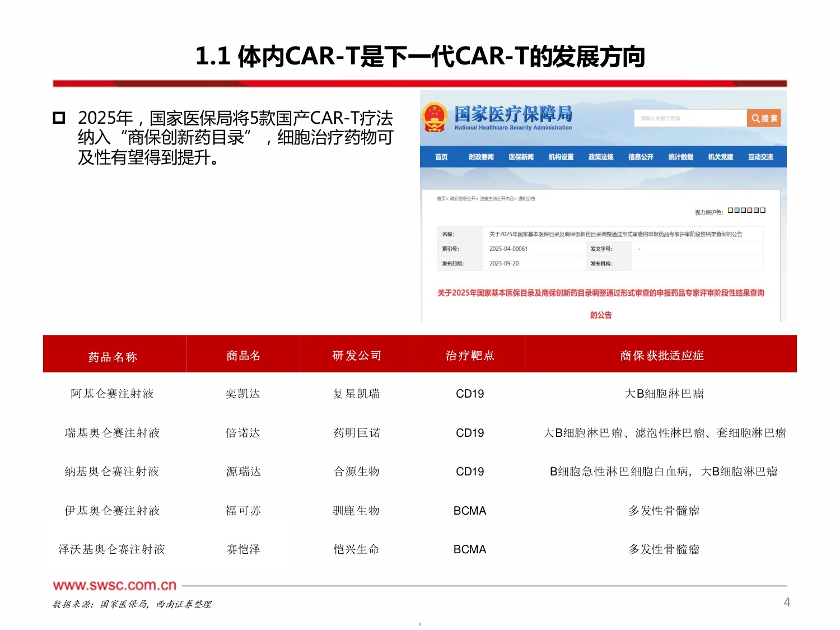Select the last eye-protection color swatch

(x=763, y=211)
